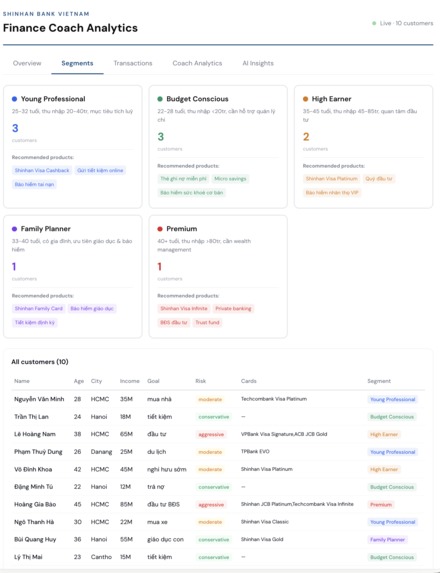Open the Premium segment card title
This screenshot has height=573, width=440.
point(182,229)
